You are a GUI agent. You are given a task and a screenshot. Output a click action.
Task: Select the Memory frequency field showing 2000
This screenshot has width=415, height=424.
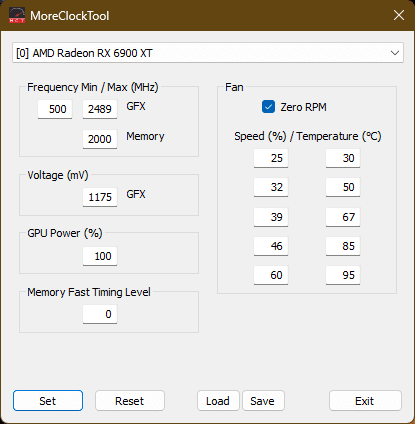(100, 139)
